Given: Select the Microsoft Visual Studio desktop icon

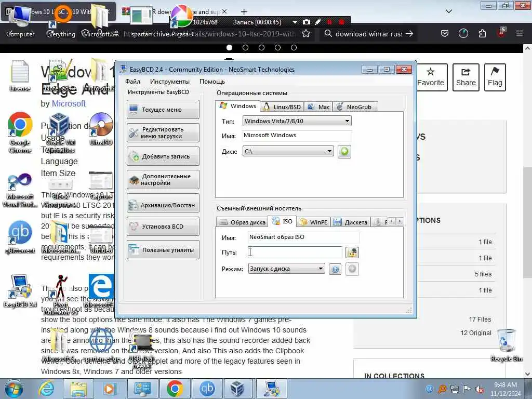Looking at the screenshot, I should coord(20,190).
